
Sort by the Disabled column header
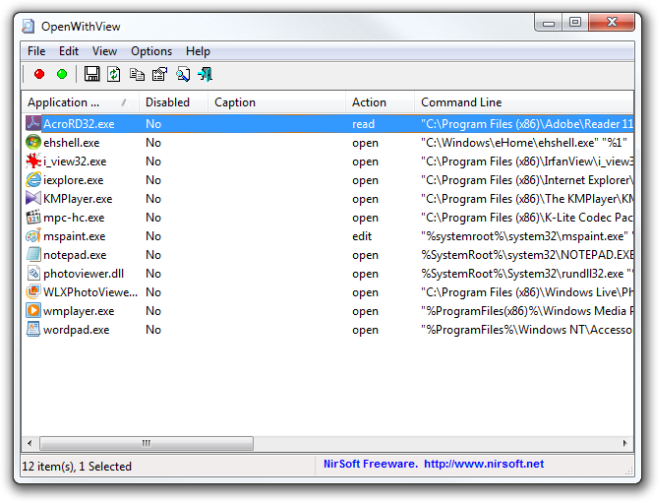click(x=173, y=102)
